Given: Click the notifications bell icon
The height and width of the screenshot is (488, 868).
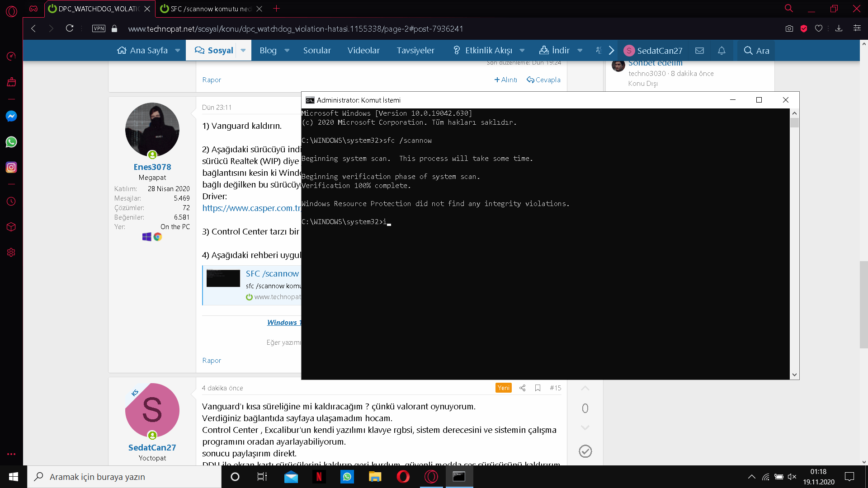Looking at the screenshot, I should 722,51.
